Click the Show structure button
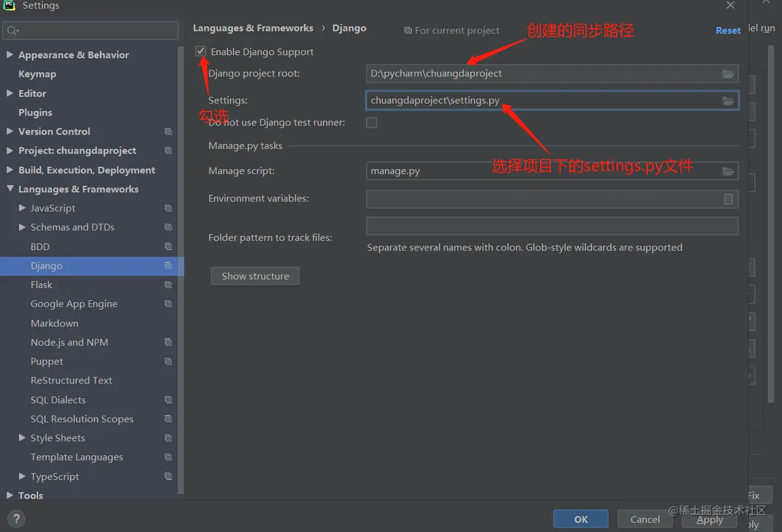 click(256, 276)
